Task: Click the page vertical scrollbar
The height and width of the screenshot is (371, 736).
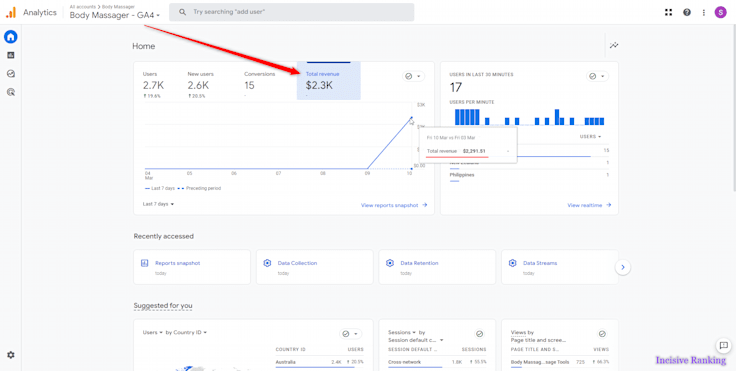Action: point(734,108)
